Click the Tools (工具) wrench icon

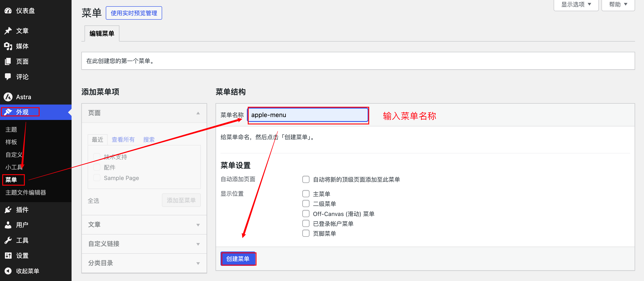tap(8, 240)
